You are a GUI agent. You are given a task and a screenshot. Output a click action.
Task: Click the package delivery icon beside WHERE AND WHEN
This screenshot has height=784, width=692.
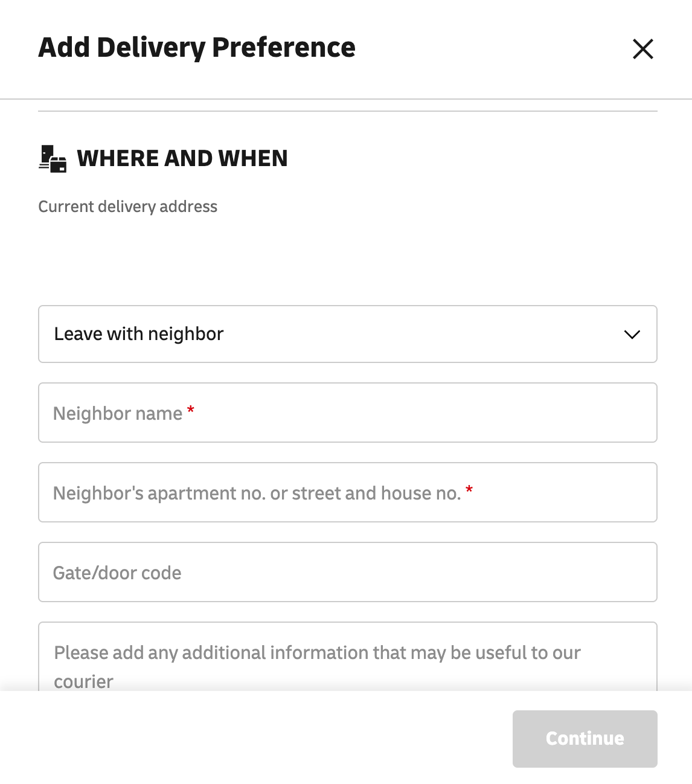[x=51, y=159]
